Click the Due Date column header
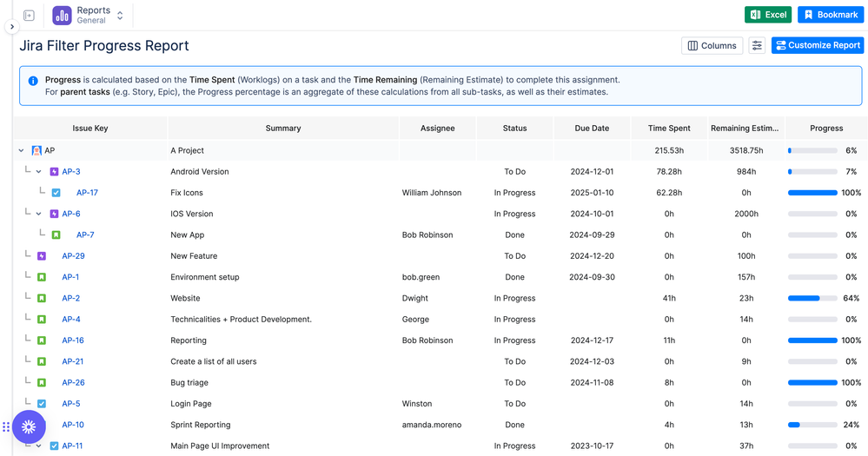 [x=592, y=128]
